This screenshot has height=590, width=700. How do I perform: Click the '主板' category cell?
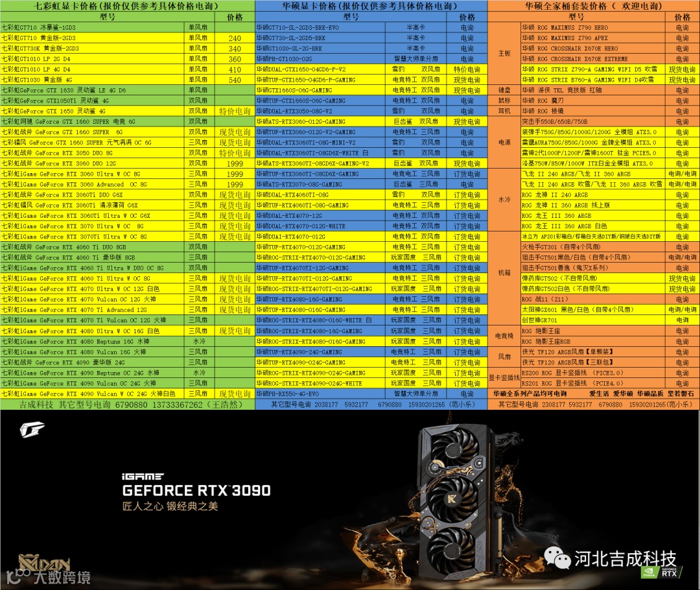(x=504, y=54)
